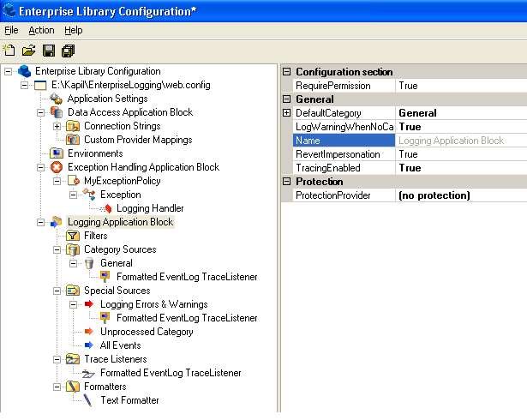Click the New Application toolbar icon

[x=9, y=51]
